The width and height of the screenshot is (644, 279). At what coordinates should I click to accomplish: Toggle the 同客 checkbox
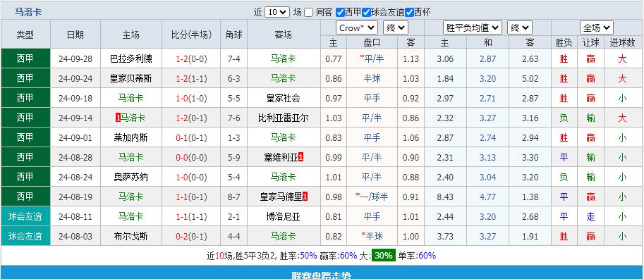click(309, 12)
